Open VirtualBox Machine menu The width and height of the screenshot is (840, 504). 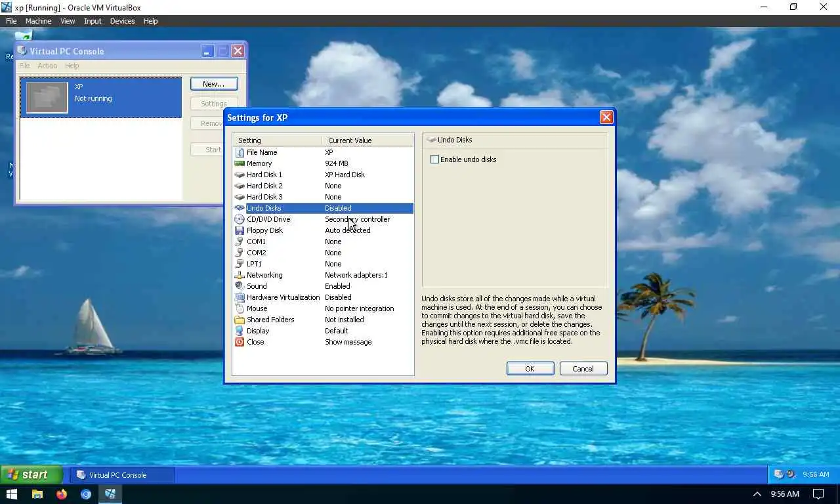click(38, 21)
